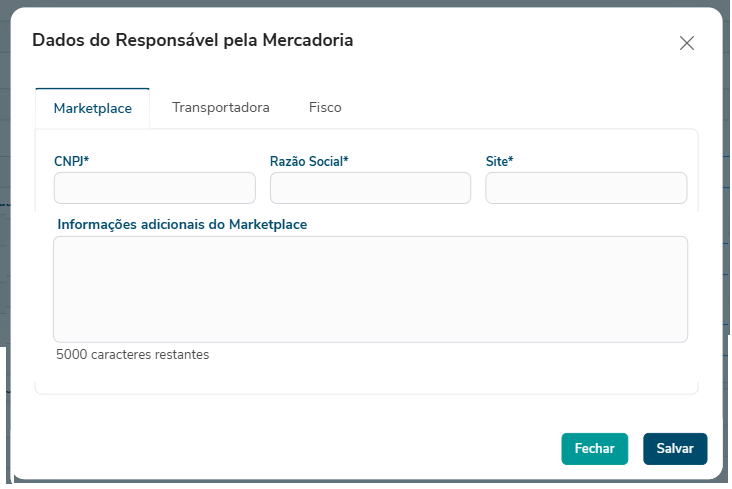732x489 pixels.
Task: Close the dialog with the X icon
Action: point(686,43)
